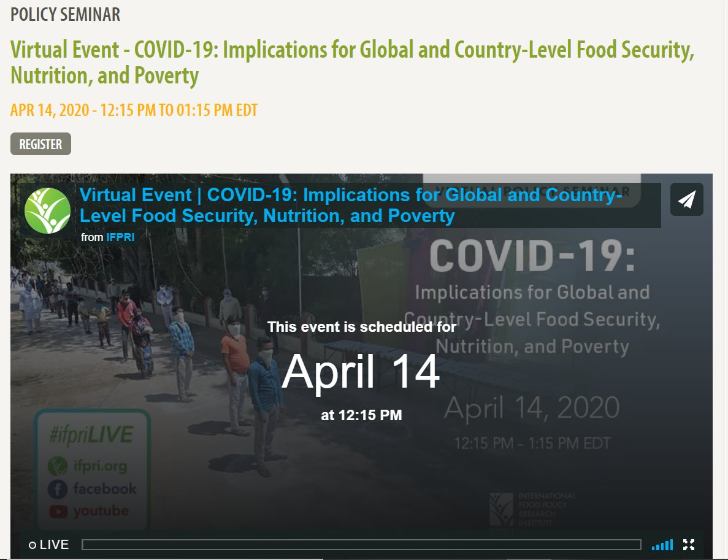This screenshot has height=560, width=728.
Task: Click the IFPRI logo avatar in the player
Action: coord(48,211)
